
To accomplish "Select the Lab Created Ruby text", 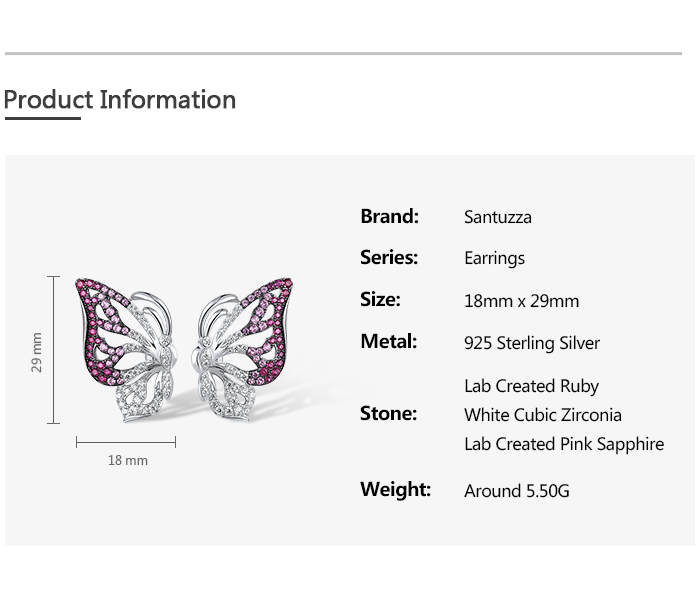I will (x=531, y=386).
